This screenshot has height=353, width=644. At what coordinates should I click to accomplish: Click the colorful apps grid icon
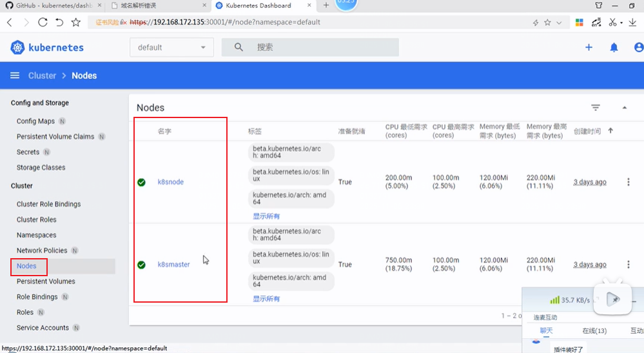[x=580, y=23]
